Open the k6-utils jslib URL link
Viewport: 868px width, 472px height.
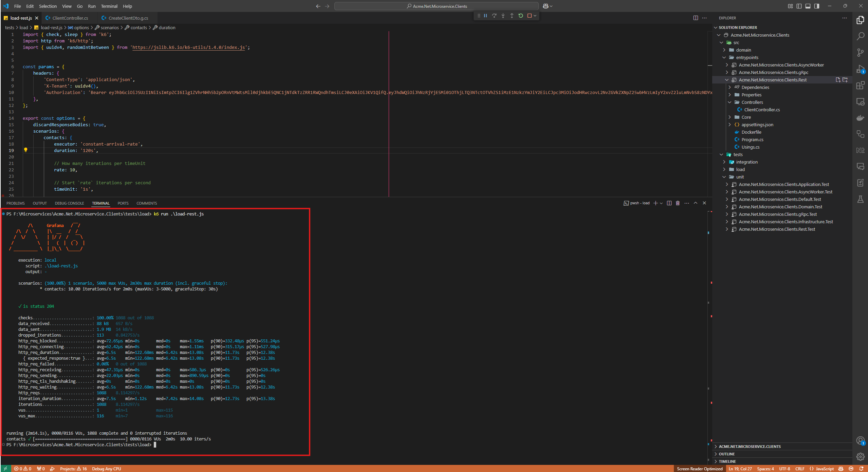tap(189, 48)
